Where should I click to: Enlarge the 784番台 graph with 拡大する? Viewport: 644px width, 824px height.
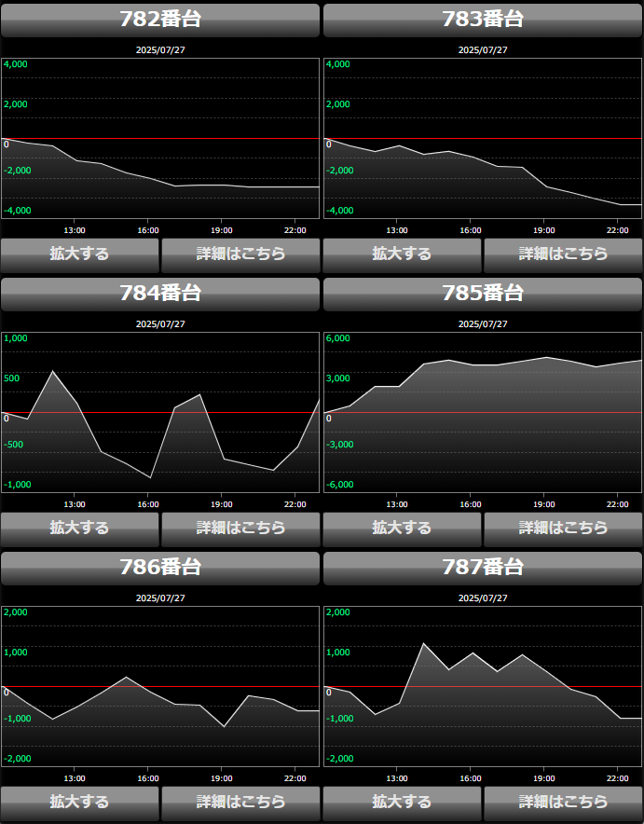(80, 529)
